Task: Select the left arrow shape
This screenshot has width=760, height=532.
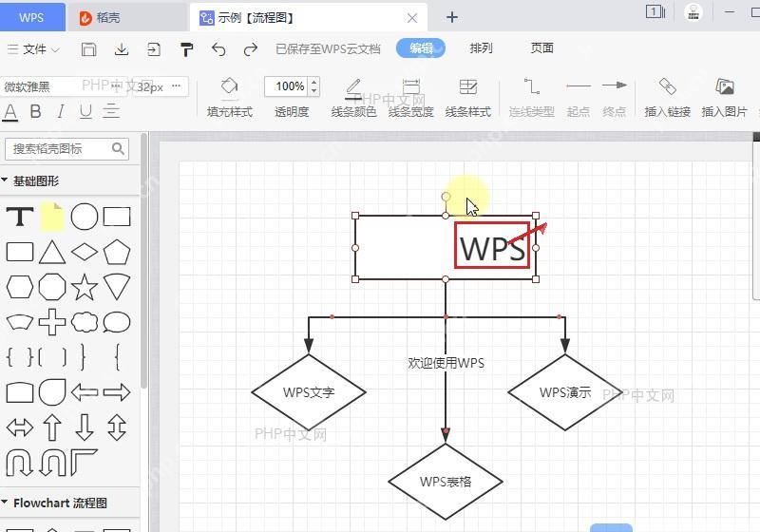Action: coord(85,392)
